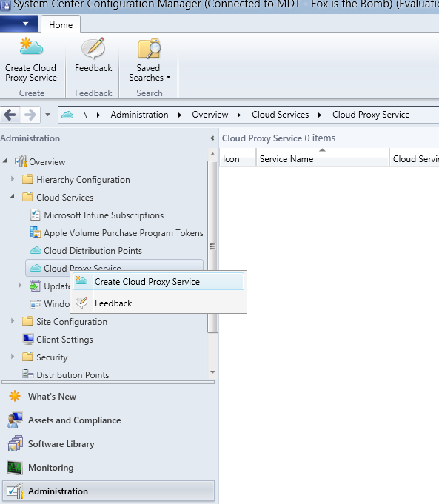
Task: Go back with the navigation back arrow
Action: pyautogui.click(x=10, y=115)
